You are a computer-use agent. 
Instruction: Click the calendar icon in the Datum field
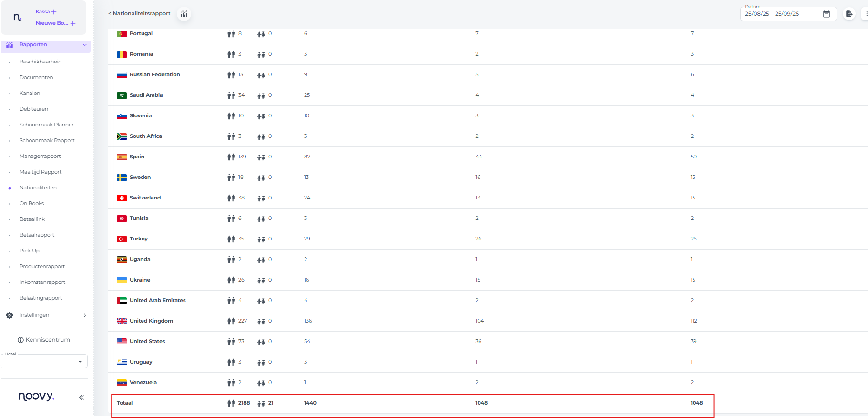826,14
